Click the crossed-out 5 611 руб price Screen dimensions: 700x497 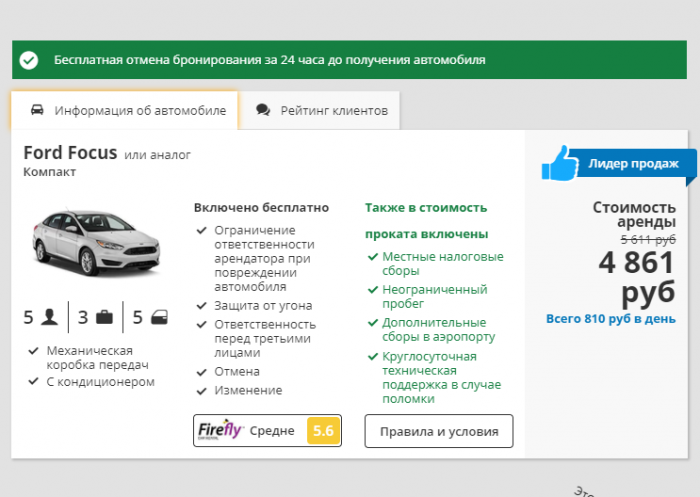click(x=648, y=240)
